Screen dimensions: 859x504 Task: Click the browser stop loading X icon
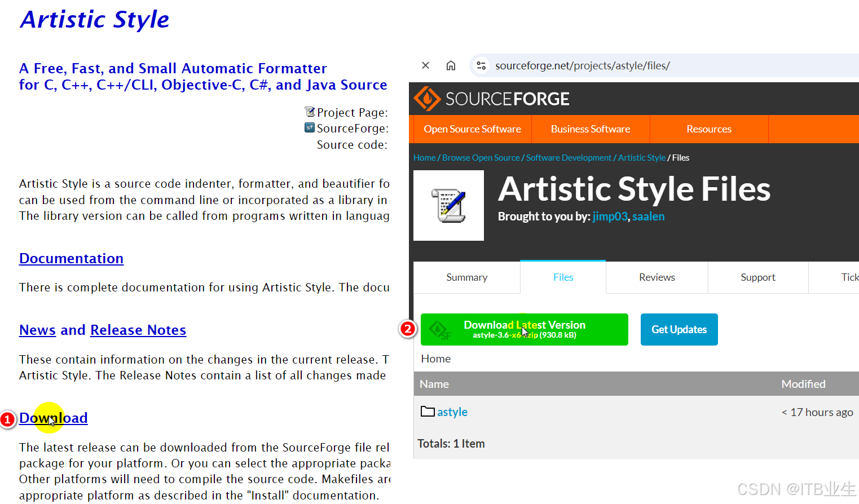pyautogui.click(x=426, y=65)
